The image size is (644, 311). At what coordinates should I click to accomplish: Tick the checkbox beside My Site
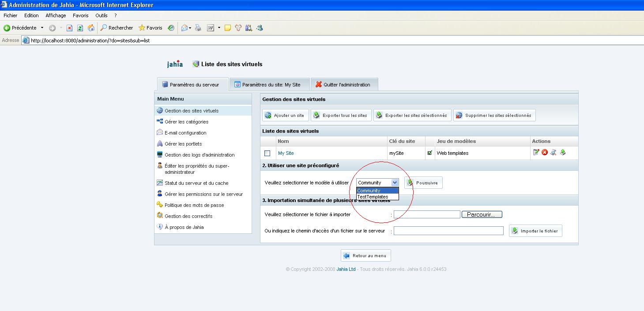tap(267, 153)
